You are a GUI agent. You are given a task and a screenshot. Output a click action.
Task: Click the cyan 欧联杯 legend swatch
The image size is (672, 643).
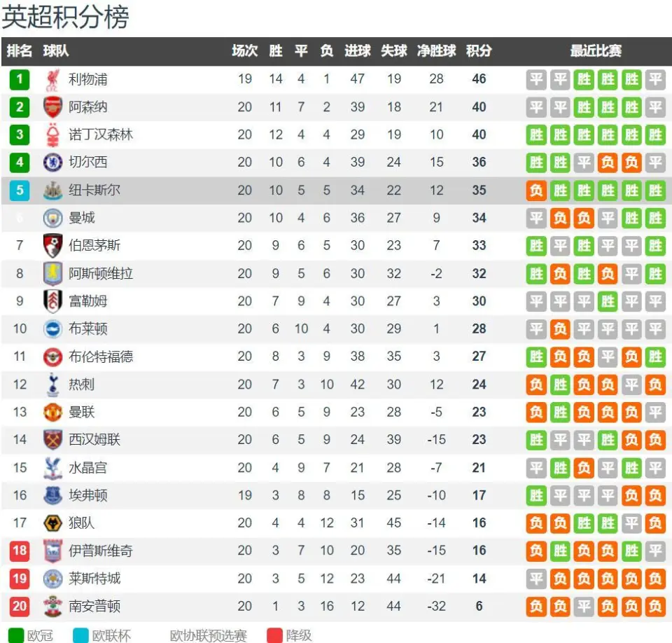pyautogui.click(x=80, y=635)
